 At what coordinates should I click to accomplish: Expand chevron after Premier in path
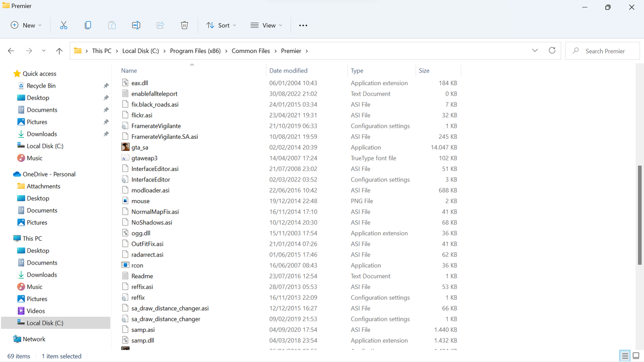[x=306, y=51]
